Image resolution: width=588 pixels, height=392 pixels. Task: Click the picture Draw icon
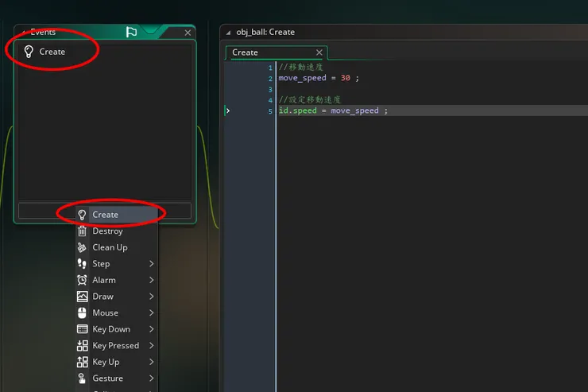pos(82,297)
